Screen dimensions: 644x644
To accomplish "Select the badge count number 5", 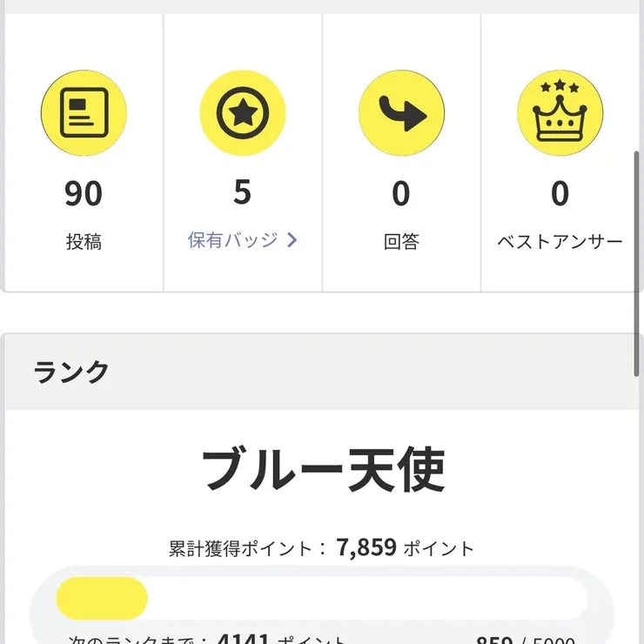I will (x=243, y=192).
